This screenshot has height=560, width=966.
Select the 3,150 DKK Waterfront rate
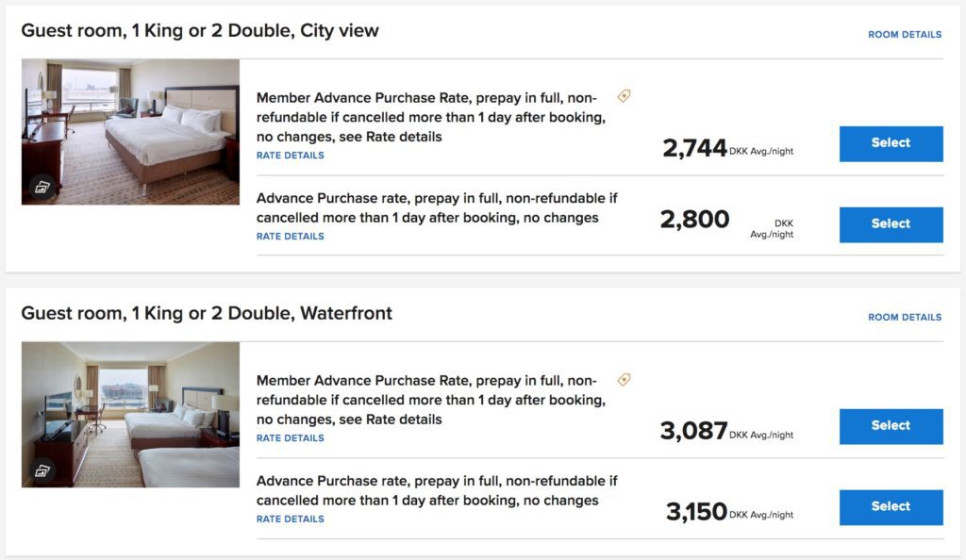[x=891, y=507]
